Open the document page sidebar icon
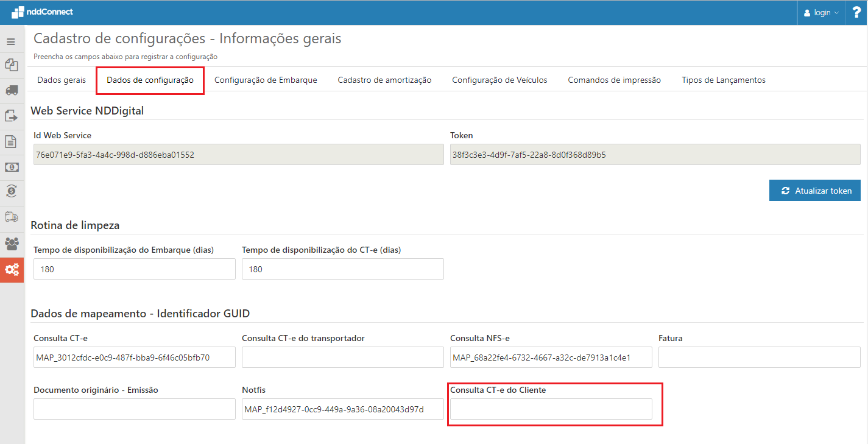 [11, 141]
